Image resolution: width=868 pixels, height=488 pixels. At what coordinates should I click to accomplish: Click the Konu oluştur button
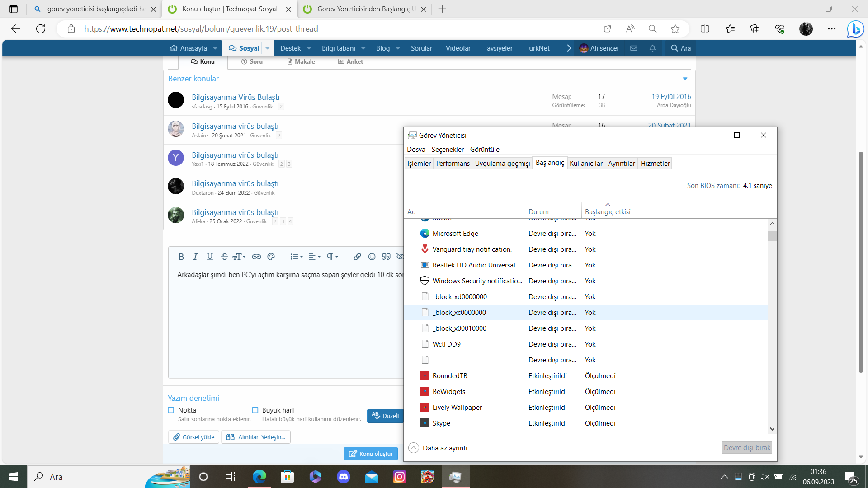371,454
